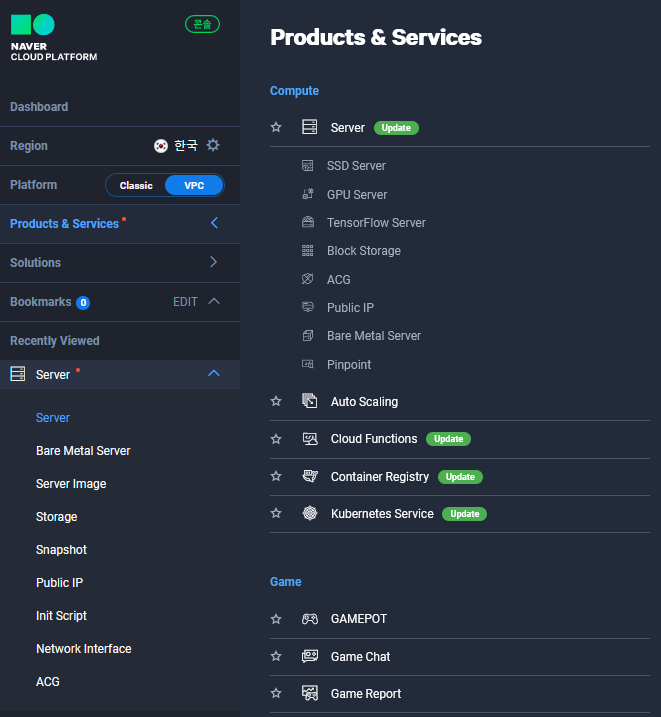661x717 pixels.
Task: Click the Container Registry icon
Action: pyautogui.click(x=310, y=477)
